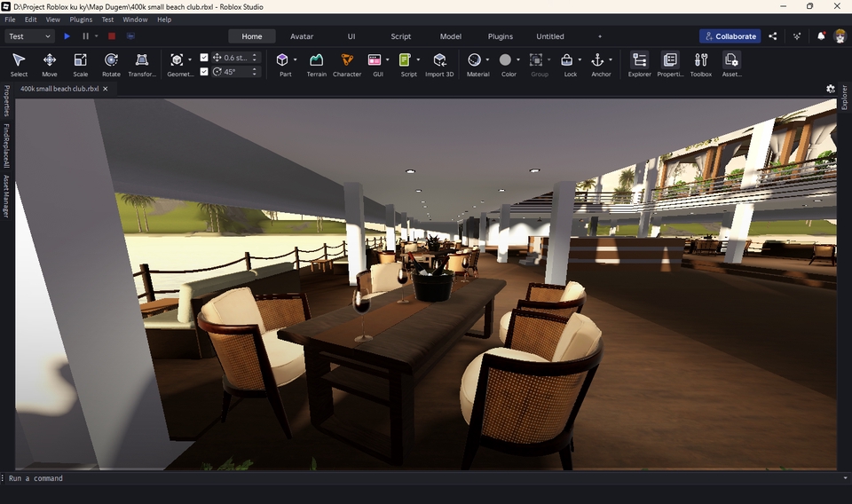Open the Terrain editor
852x504 pixels.
[x=316, y=60]
